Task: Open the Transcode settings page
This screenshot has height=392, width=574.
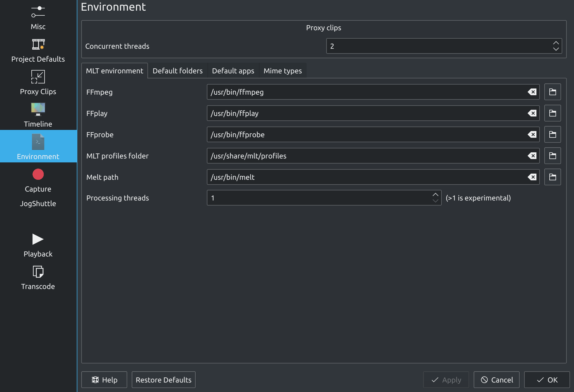Action: pyautogui.click(x=38, y=278)
